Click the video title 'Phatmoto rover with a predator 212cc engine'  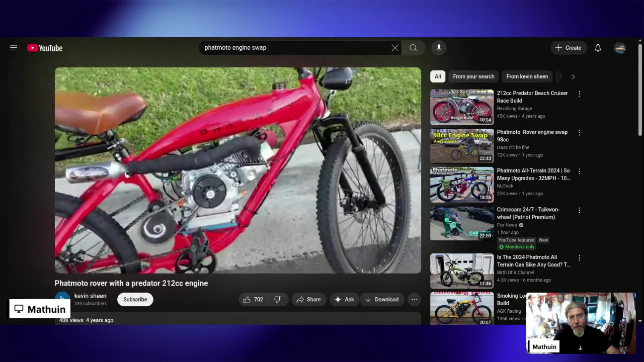pyautogui.click(x=131, y=283)
